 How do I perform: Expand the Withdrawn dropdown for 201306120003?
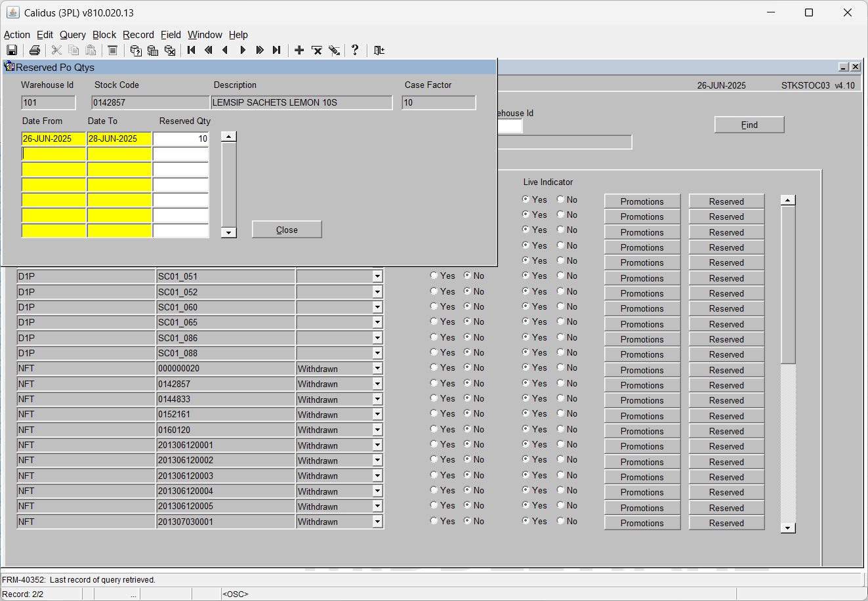(377, 476)
